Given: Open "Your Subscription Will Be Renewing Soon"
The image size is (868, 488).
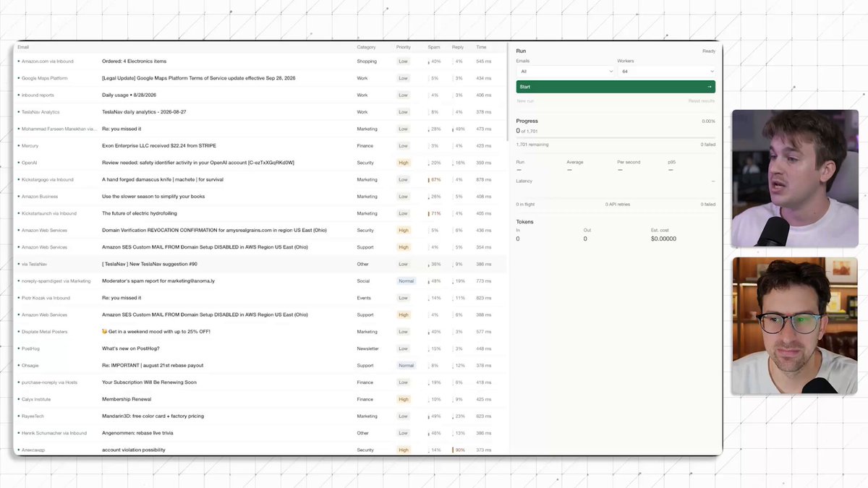Looking at the screenshot, I should pyautogui.click(x=149, y=382).
